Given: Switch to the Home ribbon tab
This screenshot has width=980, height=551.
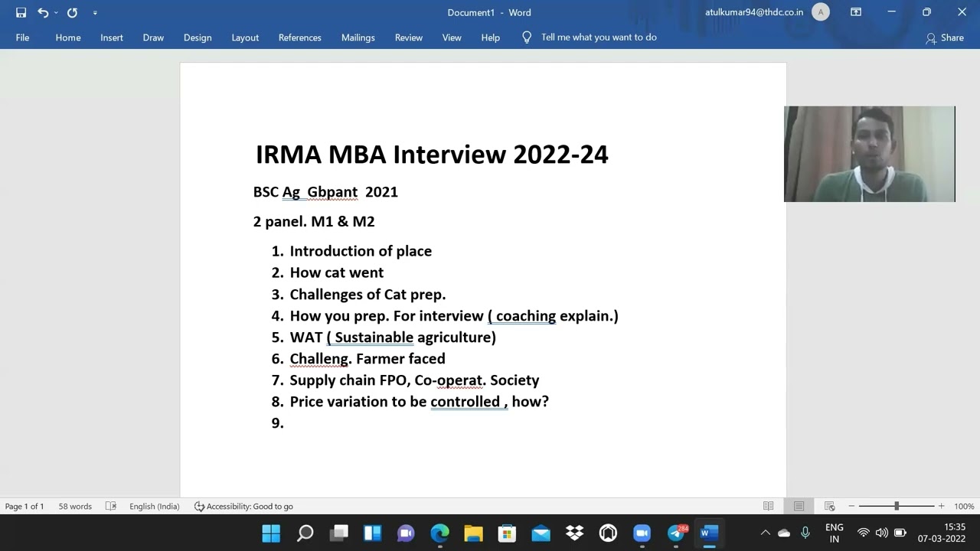Looking at the screenshot, I should (x=68, y=37).
